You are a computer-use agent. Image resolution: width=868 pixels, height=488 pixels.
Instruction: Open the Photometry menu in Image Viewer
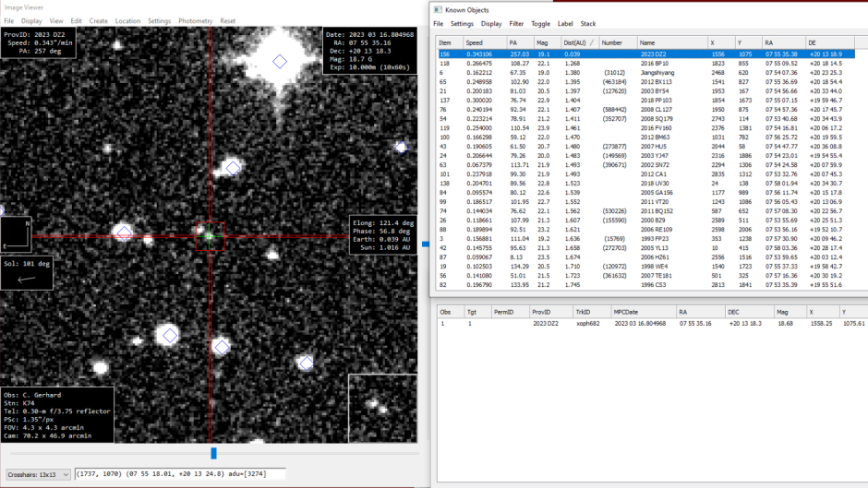[x=195, y=20]
